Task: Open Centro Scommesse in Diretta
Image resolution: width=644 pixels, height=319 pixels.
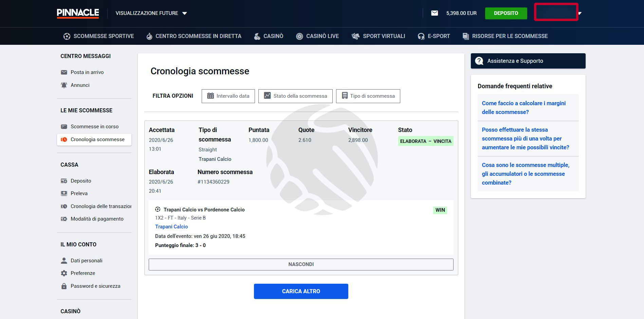Action: click(194, 36)
